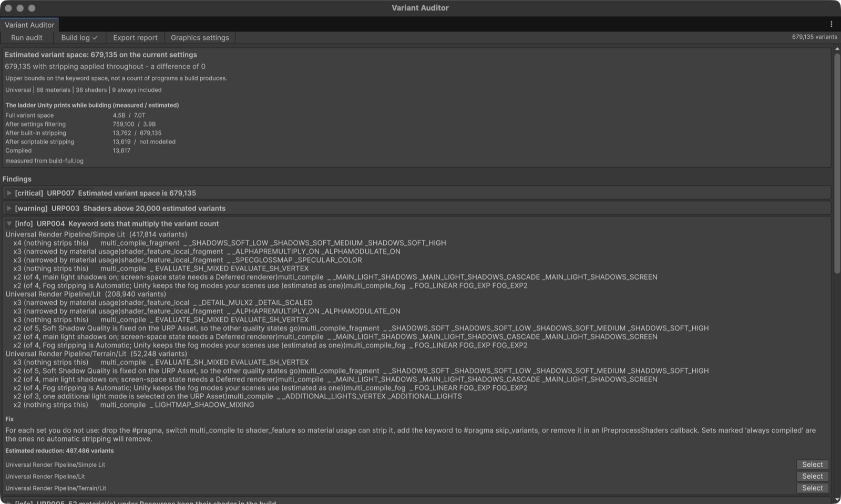Click Export report in the toolbar
The height and width of the screenshot is (504, 841).
[135, 38]
